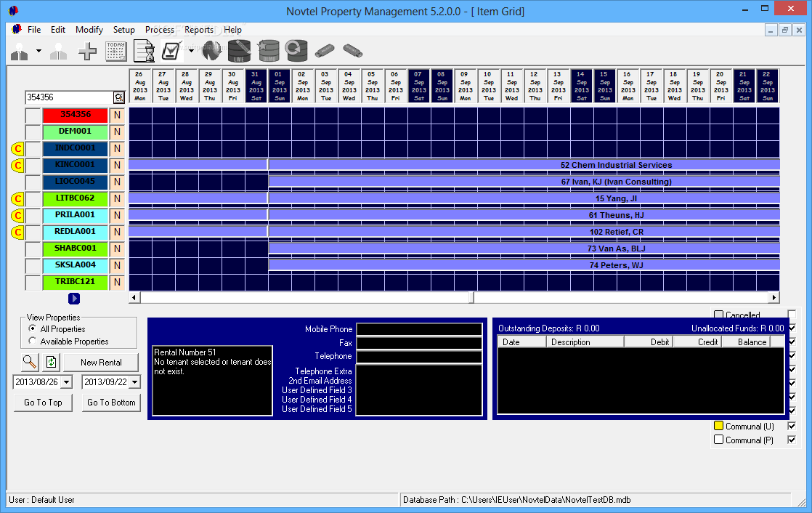Click the USB drive icon beside the refresh database icon

[325, 51]
